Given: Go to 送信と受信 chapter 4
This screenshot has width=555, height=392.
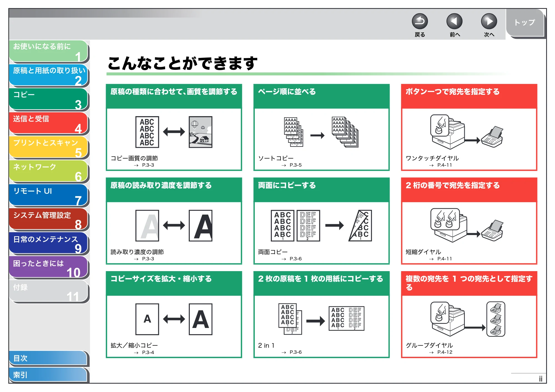Looking at the screenshot, I should pos(49,124).
